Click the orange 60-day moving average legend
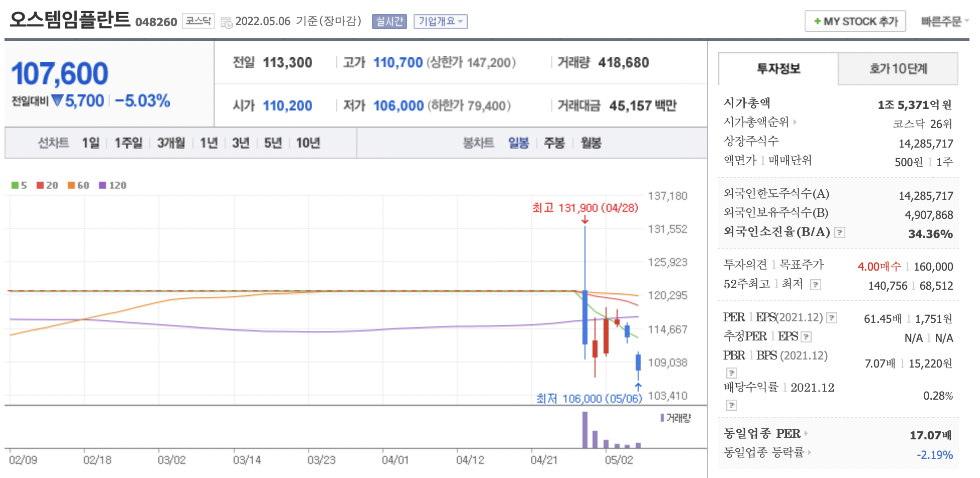 click(78, 185)
